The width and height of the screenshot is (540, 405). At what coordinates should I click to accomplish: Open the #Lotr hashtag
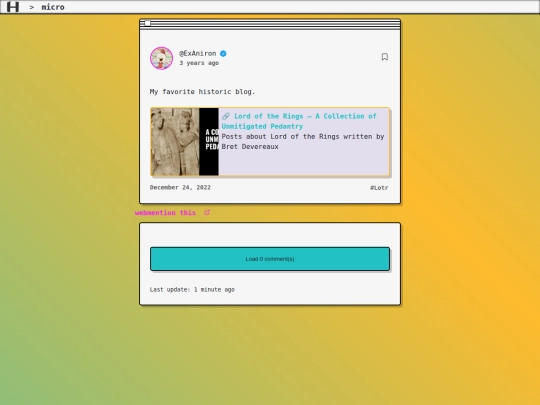tap(379, 188)
